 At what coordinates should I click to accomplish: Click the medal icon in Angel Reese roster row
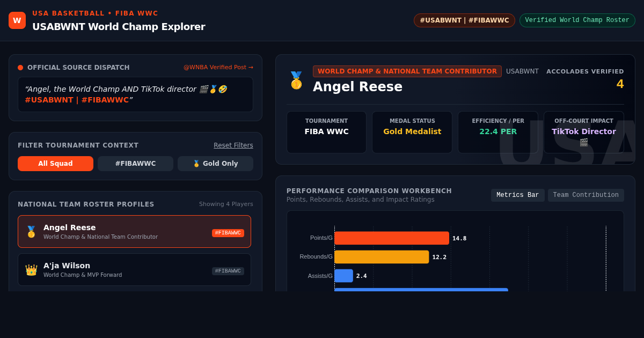[31, 232]
